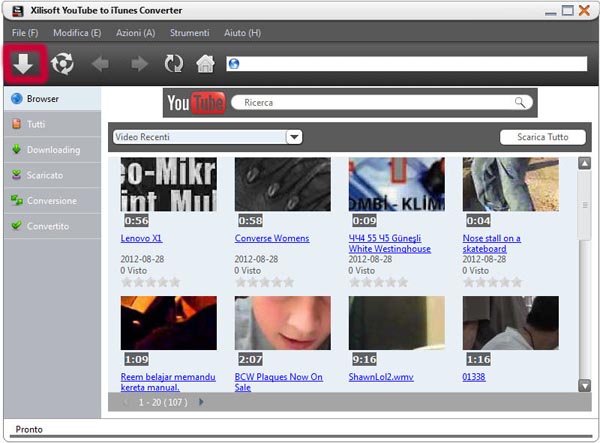This screenshot has height=443, width=600.
Task: Expand the Video Recenti dropdown arrow
Action: point(294,137)
